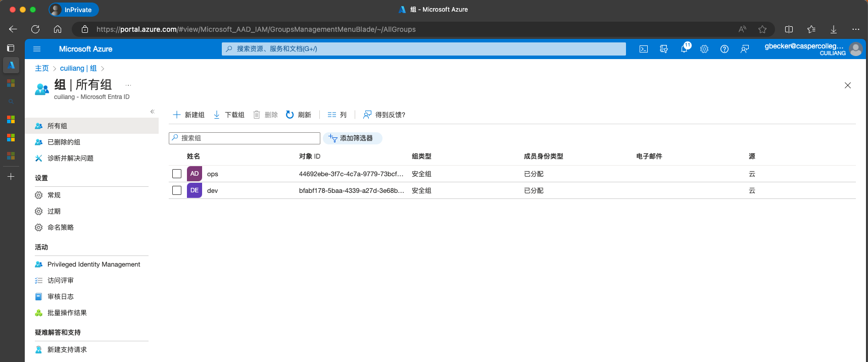Screen dimensions: 868x362
Task: Click the 得到反馈? toolbar link
Action: pyautogui.click(x=384, y=115)
